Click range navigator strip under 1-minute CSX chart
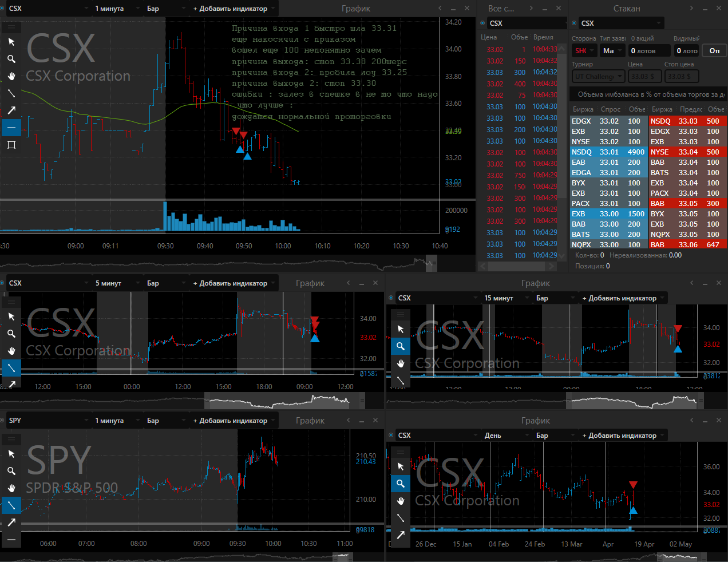728x562 pixels. (220, 263)
